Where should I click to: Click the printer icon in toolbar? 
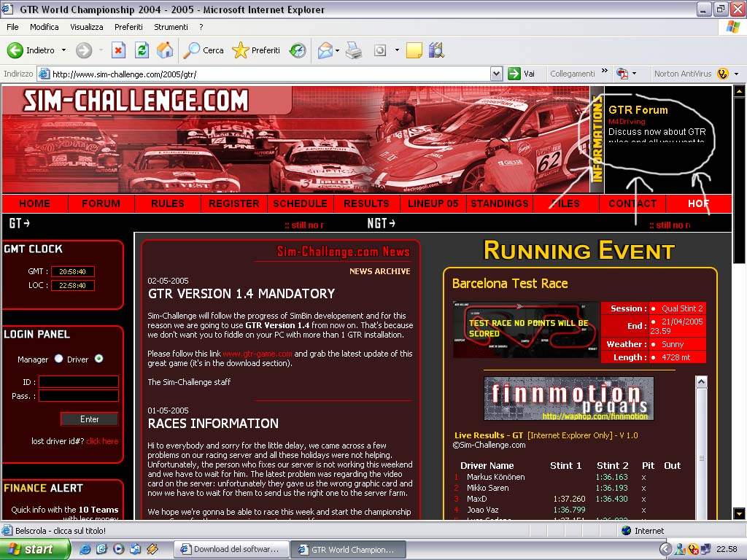click(x=354, y=50)
